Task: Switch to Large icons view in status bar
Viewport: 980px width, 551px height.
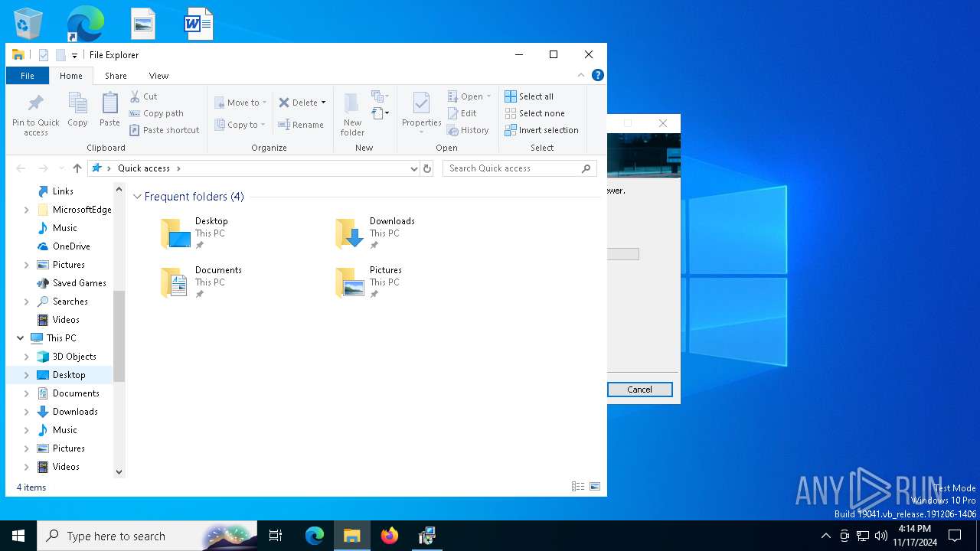Action: (x=595, y=487)
